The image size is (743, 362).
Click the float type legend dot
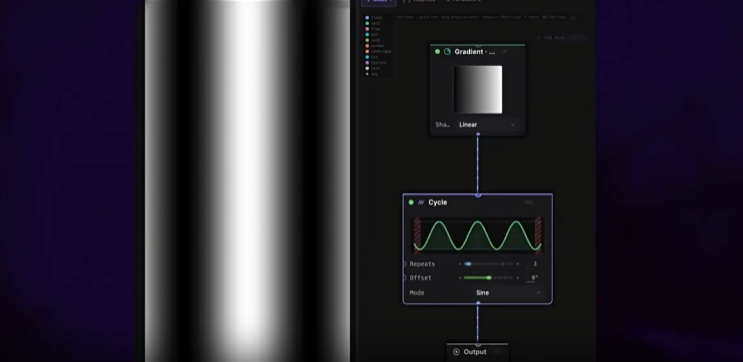point(367,18)
